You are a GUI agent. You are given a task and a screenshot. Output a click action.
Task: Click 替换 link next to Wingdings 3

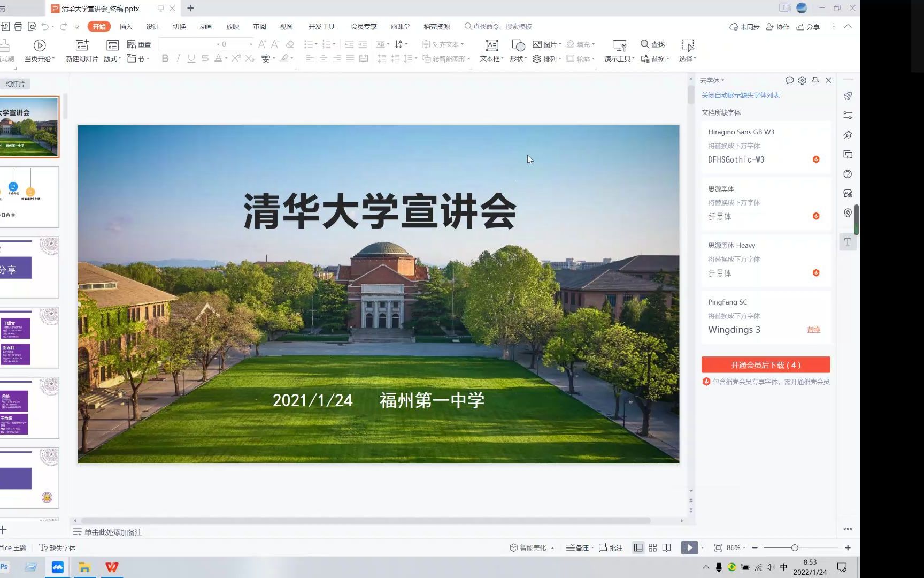(813, 330)
